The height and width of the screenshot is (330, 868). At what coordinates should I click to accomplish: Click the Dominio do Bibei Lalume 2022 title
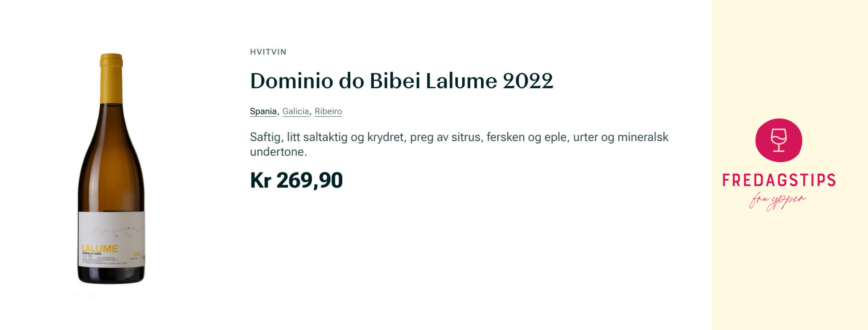(x=401, y=81)
